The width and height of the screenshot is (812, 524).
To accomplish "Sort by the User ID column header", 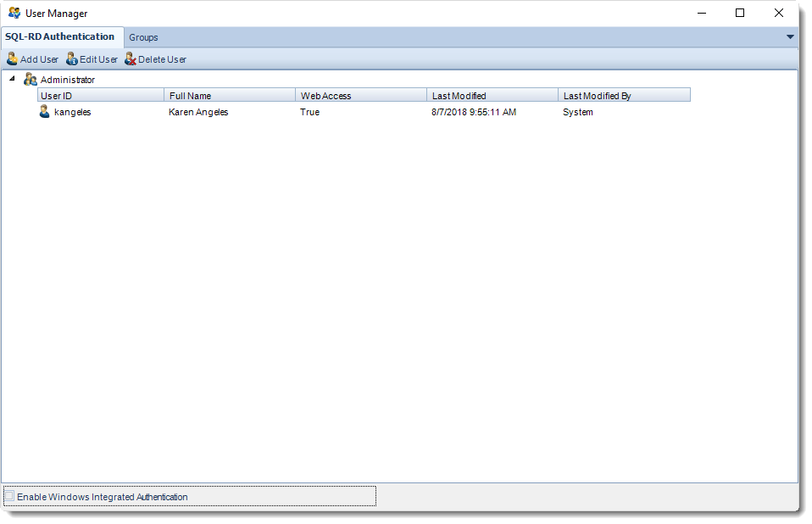I will pos(101,95).
